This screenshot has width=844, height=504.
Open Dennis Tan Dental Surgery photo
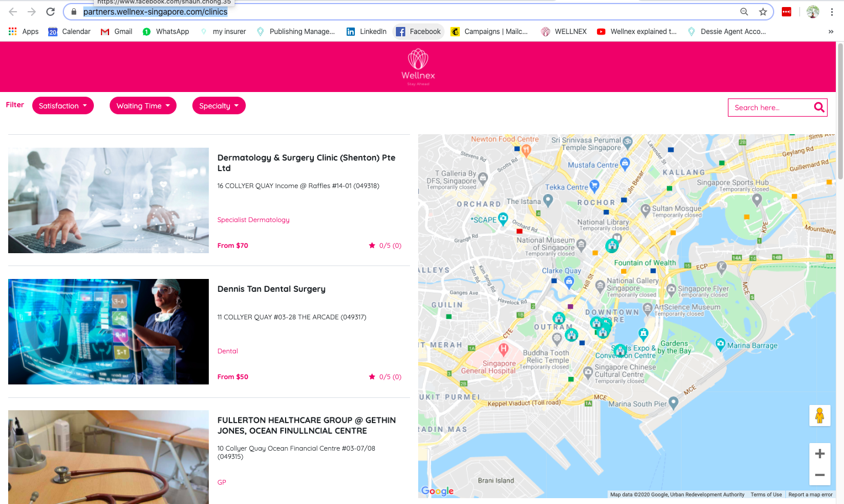coord(109,332)
